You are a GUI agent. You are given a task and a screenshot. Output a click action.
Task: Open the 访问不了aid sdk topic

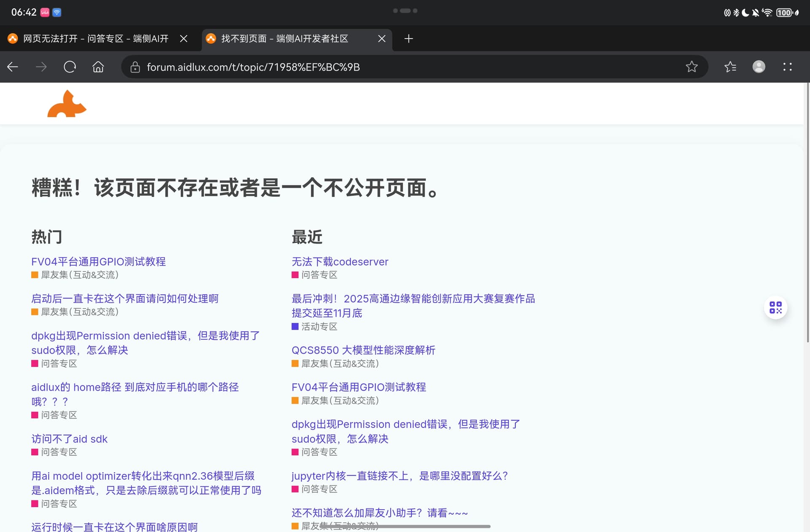(x=69, y=439)
